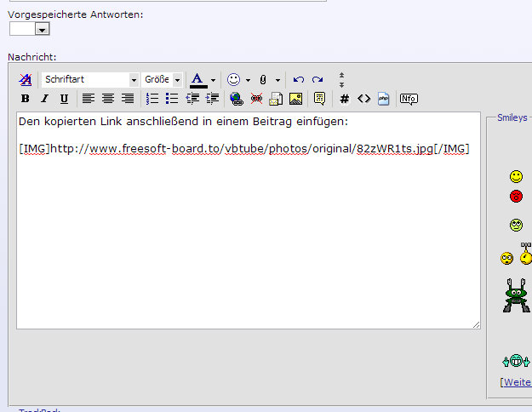This screenshot has height=412, width=532.
Task: Open the Schriftart font dropdown
Action: (90, 80)
